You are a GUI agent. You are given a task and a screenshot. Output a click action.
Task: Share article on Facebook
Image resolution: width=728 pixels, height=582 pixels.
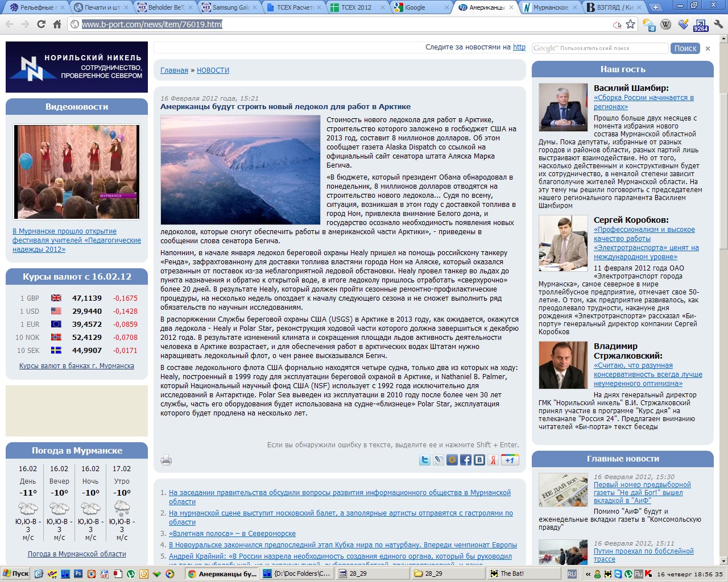point(466,460)
